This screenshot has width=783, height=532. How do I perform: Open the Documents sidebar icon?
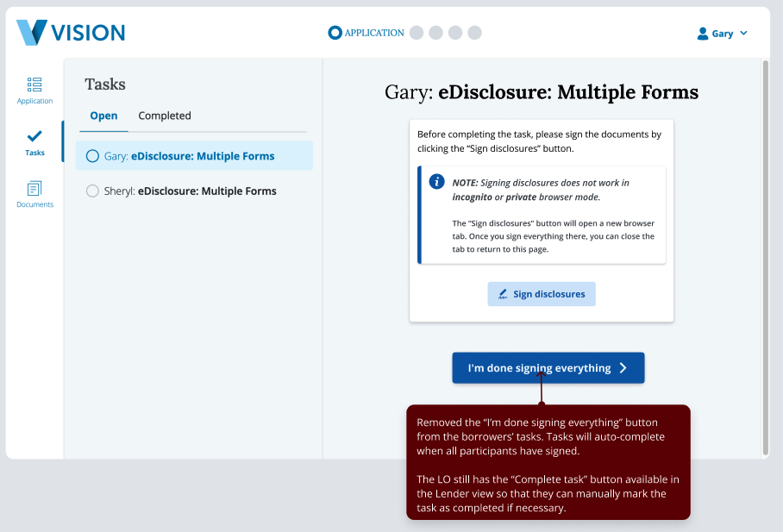34,188
